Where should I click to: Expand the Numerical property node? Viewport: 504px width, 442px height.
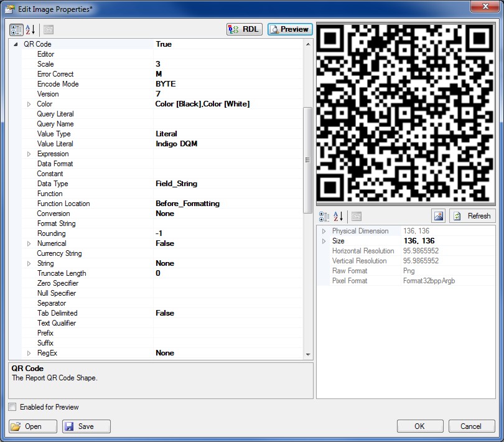[29, 243]
